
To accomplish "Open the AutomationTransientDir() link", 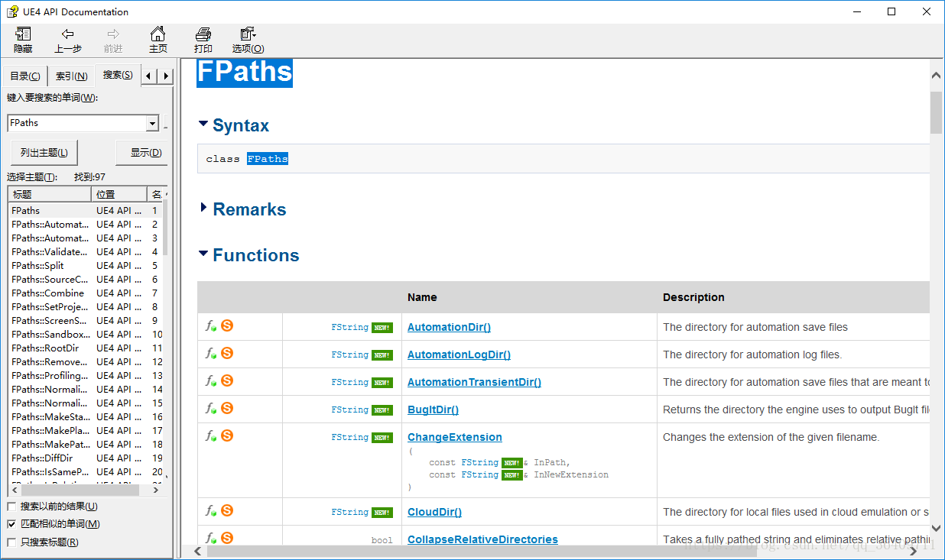I will point(474,382).
